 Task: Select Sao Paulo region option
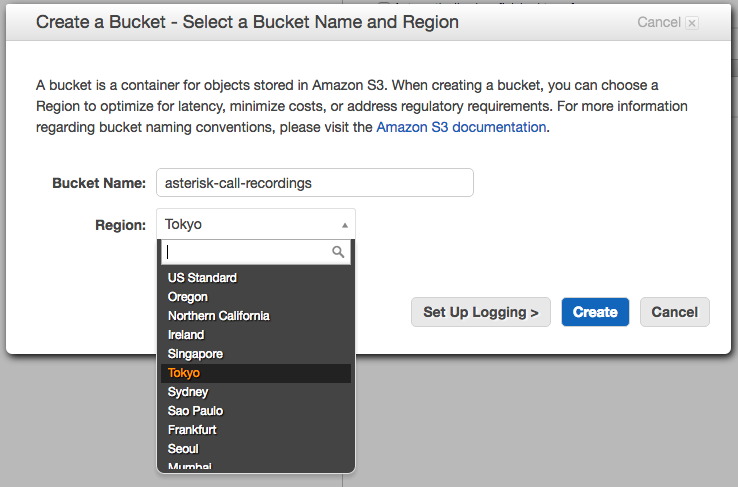pos(195,411)
